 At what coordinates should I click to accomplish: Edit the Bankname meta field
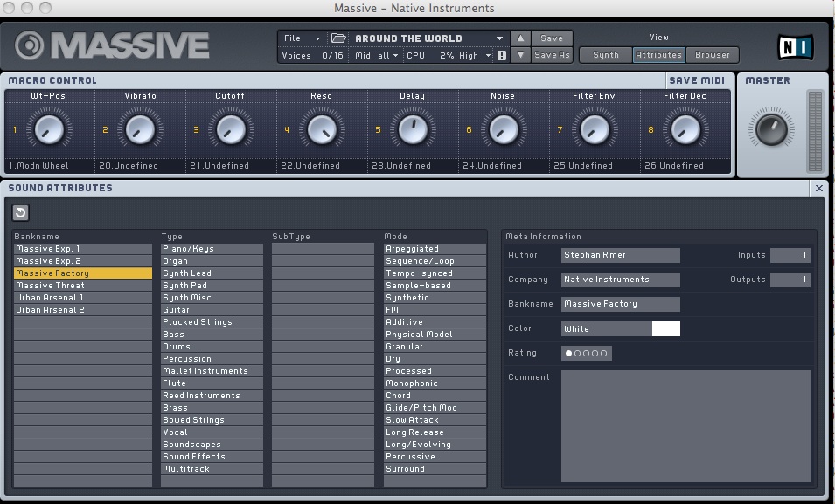pos(621,304)
